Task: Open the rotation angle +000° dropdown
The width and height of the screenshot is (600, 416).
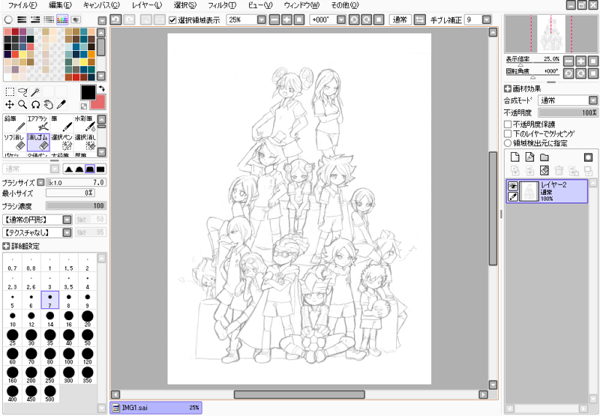Action: [341, 20]
